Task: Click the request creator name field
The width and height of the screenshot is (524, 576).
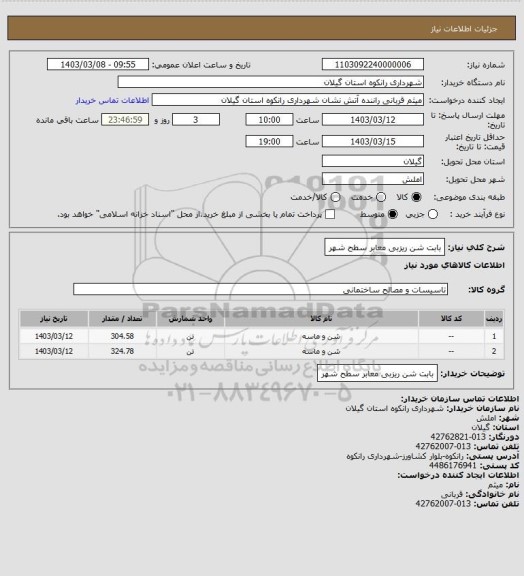Action: tap(288, 100)
